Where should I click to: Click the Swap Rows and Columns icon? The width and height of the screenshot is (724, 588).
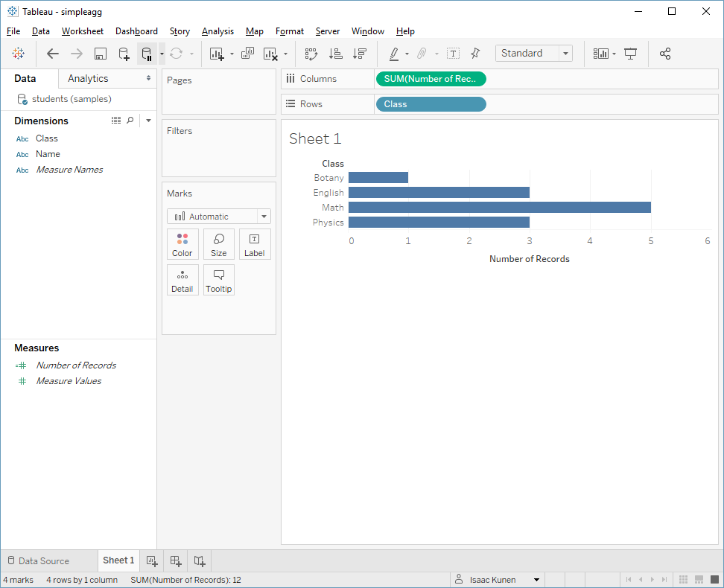311,54
